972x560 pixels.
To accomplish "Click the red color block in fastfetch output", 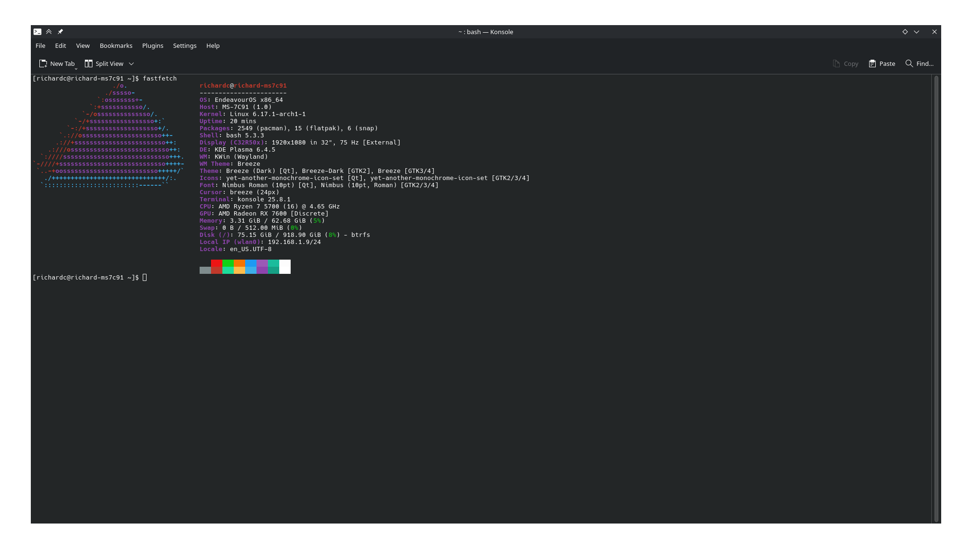I will [x=217, y=263].
